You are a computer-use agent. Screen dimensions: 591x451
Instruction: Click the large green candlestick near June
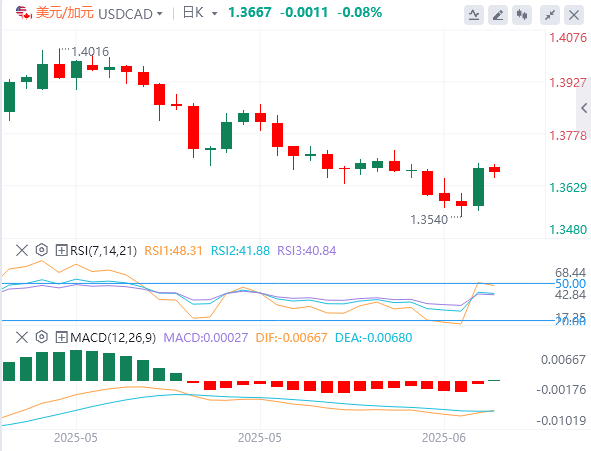coord(478,187)
